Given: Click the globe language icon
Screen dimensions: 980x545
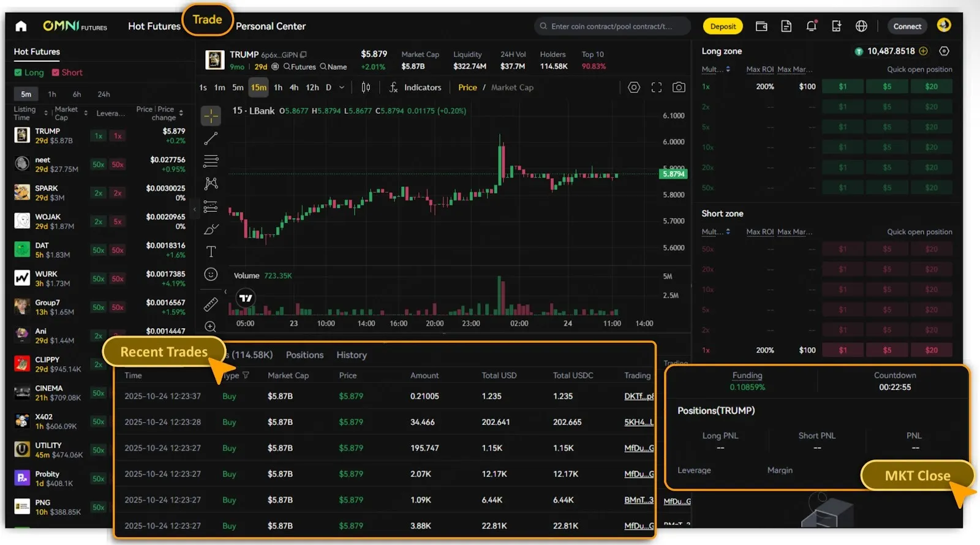Looking at the screenshot, I should click(x=861, y=26).
